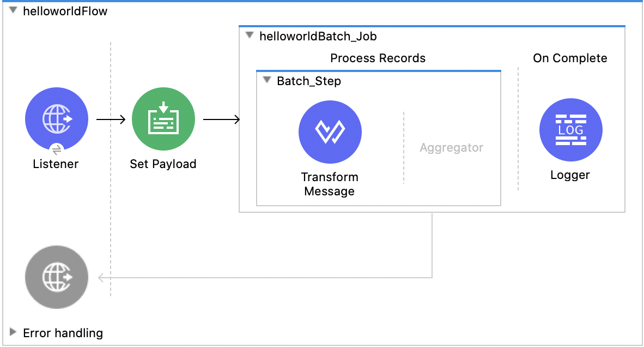Select the HTTP Listener globe icon
Screen dimensions: 644x347
point(56,119)
